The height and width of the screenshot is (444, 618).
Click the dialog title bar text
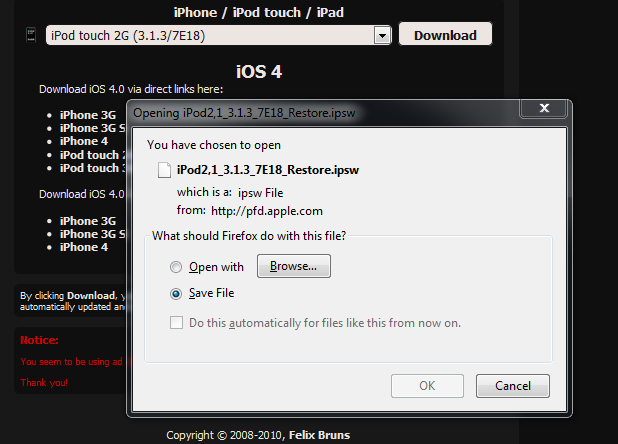click(244, 113)
